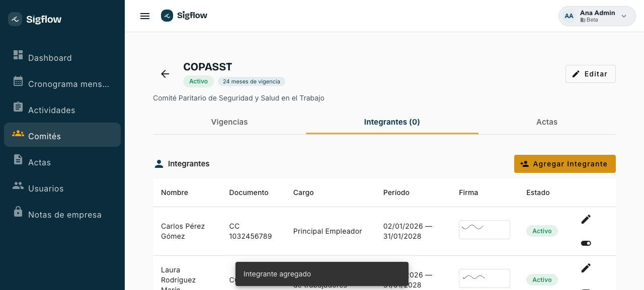Screen dimensions: 644x290
Task: Toggle Carlos Pérez Gómez active switch
Action: (x=586, y=243)
